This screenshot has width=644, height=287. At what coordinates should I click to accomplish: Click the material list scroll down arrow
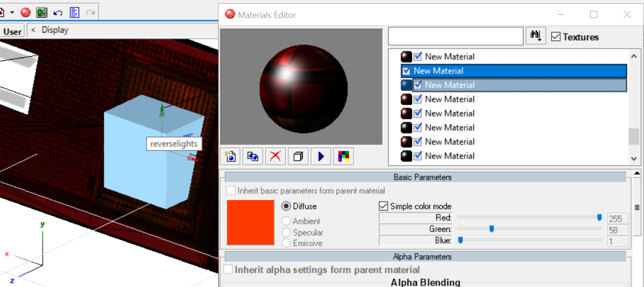click(634, 159)
